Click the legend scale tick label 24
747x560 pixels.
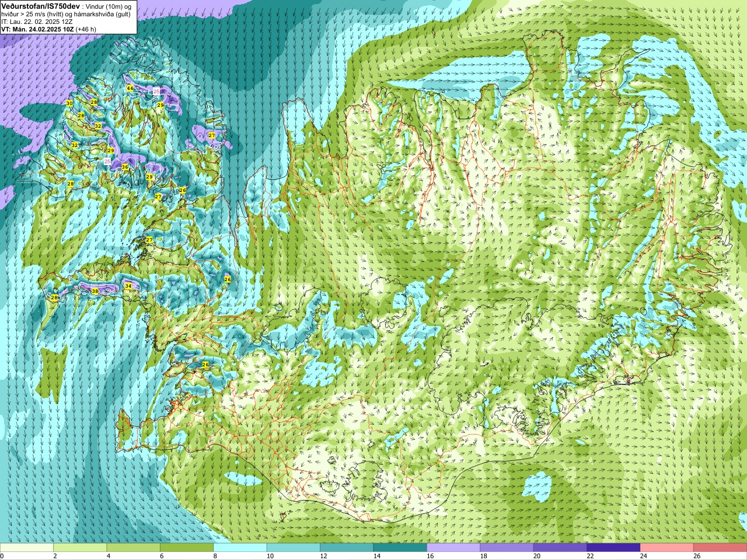point(644,556)
